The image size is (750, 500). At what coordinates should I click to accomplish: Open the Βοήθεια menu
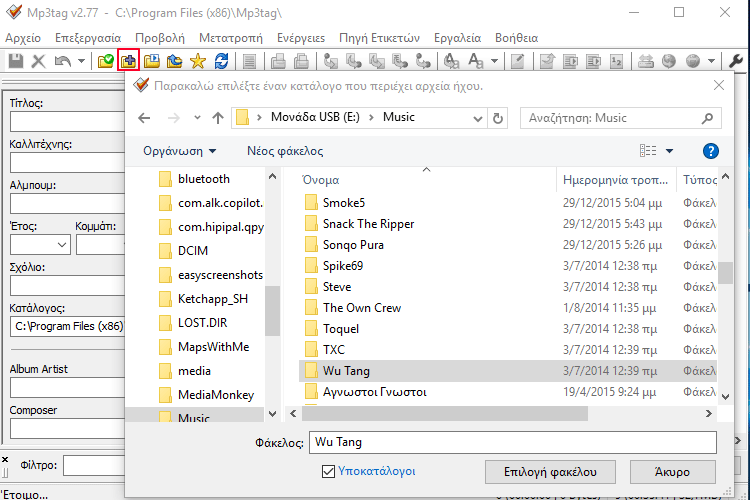pos(517,38)
